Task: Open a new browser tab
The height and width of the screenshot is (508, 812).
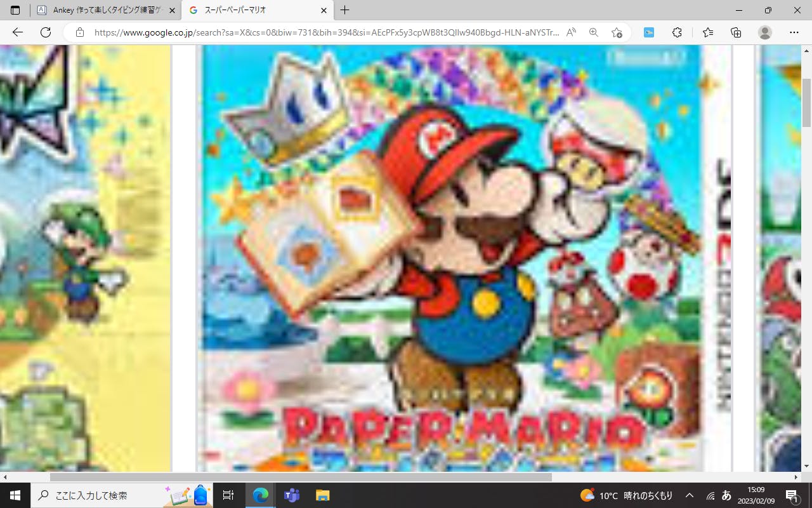Action: point(345,10)
